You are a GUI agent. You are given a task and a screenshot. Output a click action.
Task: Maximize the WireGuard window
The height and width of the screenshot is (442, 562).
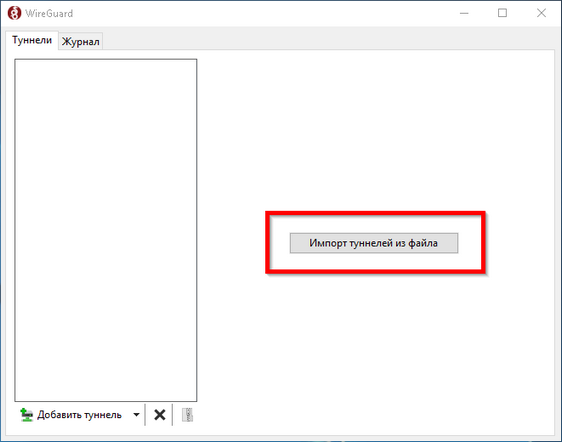(x=503, y=13)
